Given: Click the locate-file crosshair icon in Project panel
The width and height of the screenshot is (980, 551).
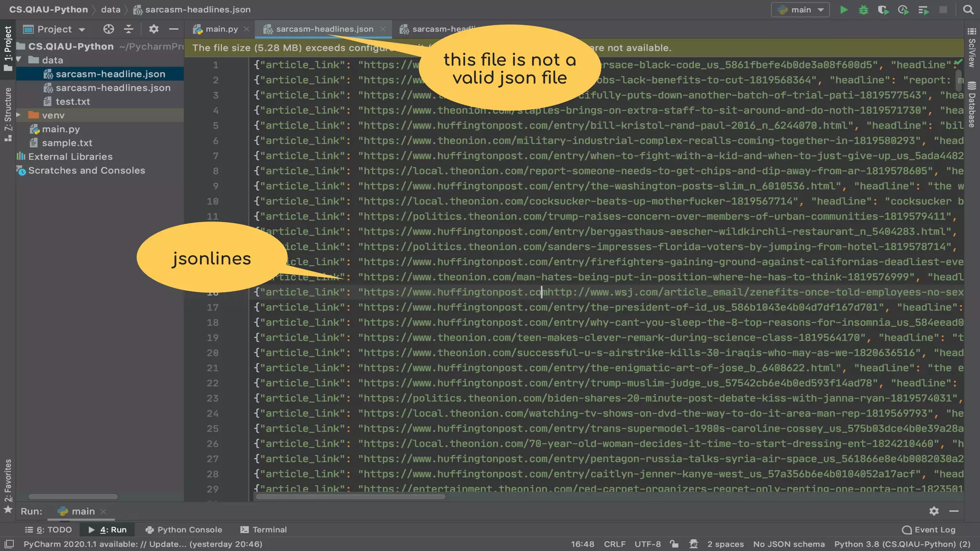Looking at the screenshot, I should click(109, 29).
